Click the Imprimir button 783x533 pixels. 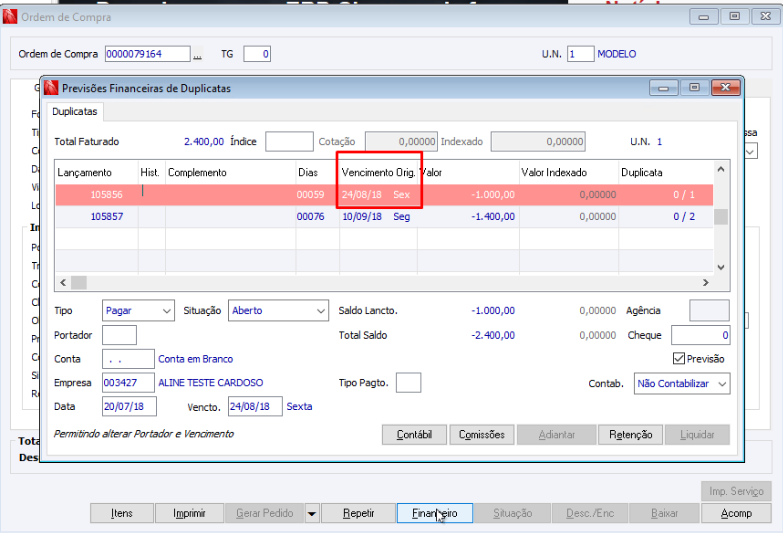coord(189,513)
